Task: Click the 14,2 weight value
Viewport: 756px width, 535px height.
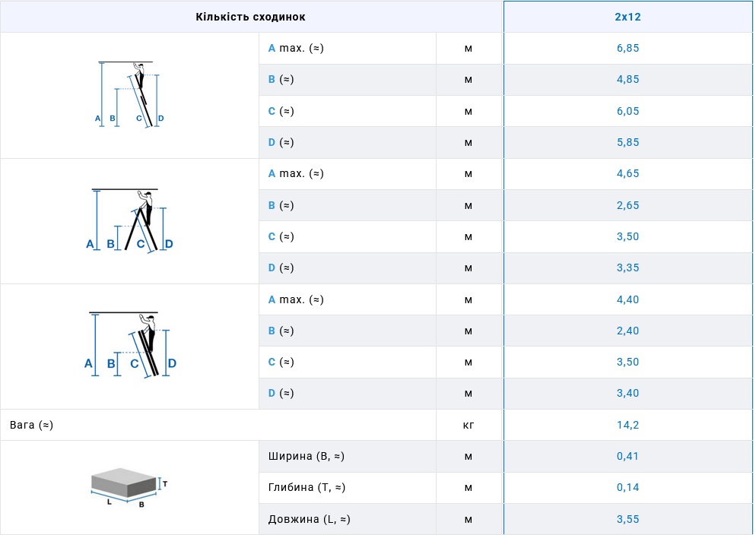Action: 627,425
